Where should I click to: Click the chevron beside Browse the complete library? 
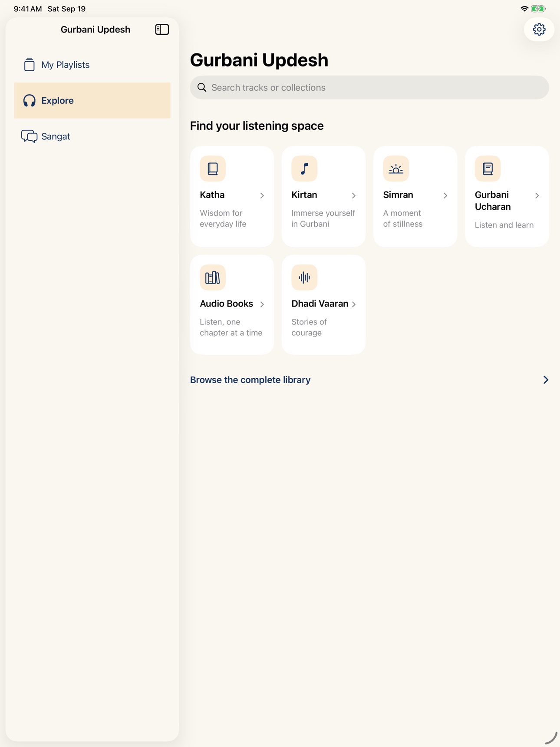click(546, 380)
